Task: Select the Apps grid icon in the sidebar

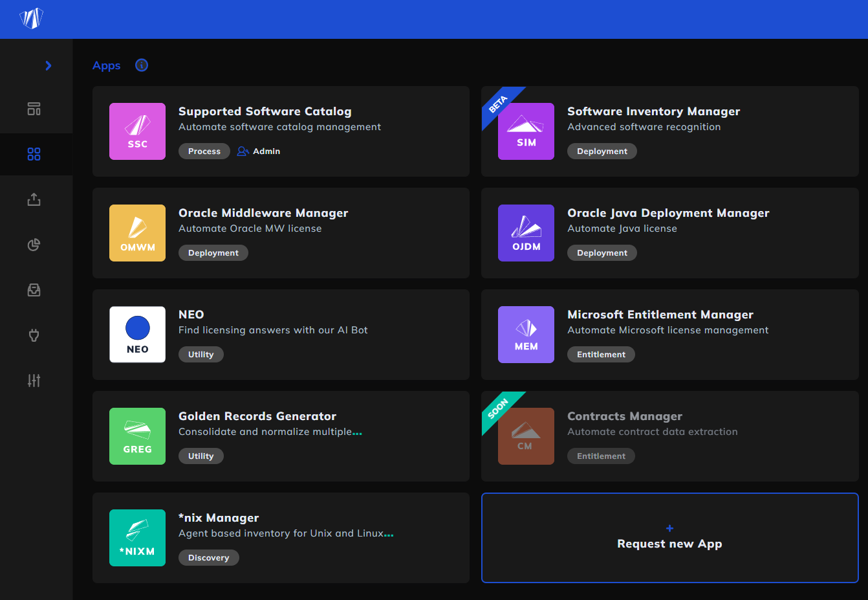Action: coord(34,154)
